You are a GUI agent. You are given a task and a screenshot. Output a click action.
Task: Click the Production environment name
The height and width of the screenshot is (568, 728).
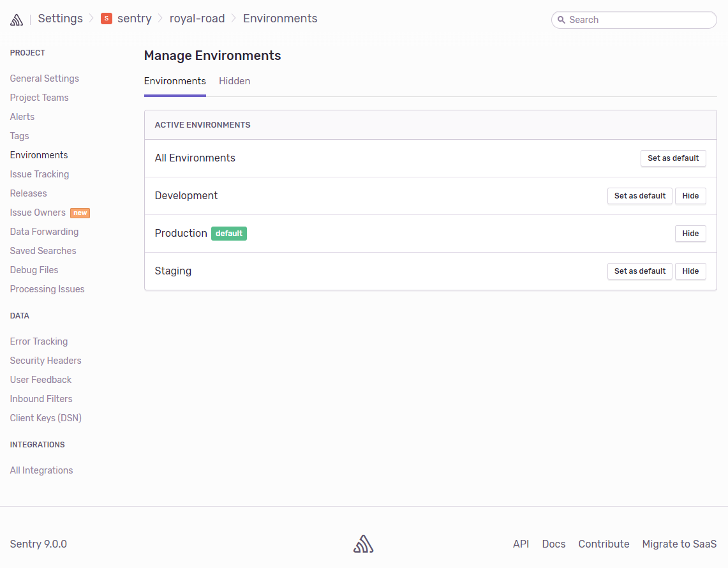point(181,233)
